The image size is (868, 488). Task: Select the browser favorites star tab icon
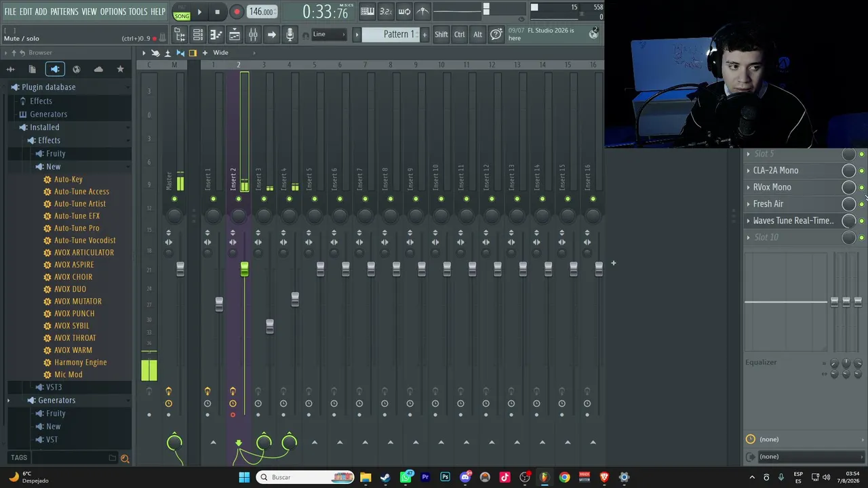tap(120, 69)
